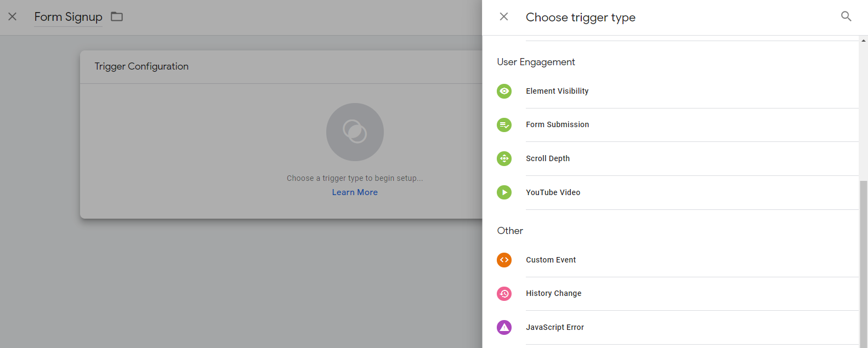Pick the JavaScript Error trigger

[678, 327]
